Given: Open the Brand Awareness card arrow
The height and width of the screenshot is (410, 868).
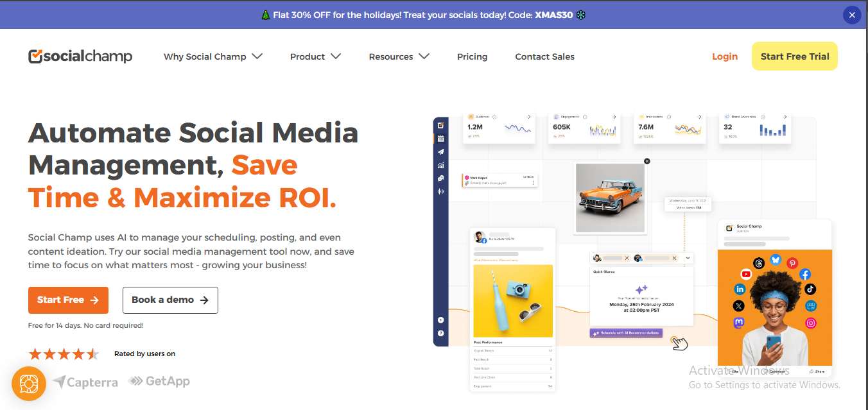Looking at the screenshot, I should (785, 117).
